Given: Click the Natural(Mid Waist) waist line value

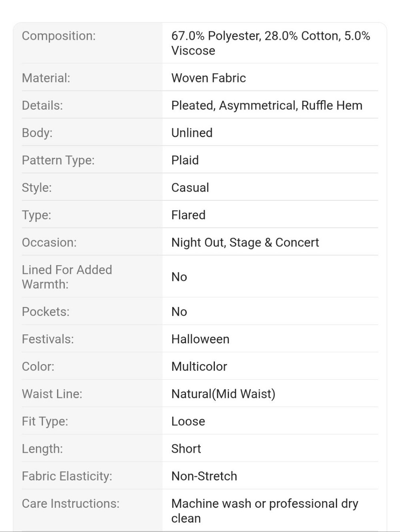Looking at the screenshot, I should pyautogui.click(x=223, y=394).
